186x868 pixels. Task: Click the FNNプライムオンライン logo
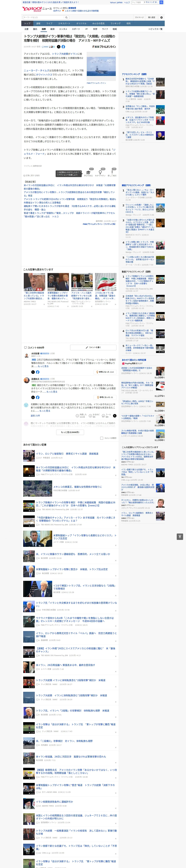104,47
